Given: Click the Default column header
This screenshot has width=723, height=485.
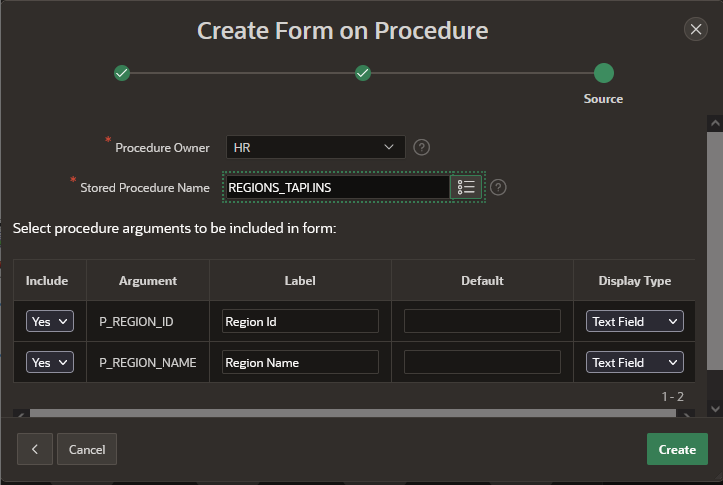Looking at the screenshot, I should [482, 281].
